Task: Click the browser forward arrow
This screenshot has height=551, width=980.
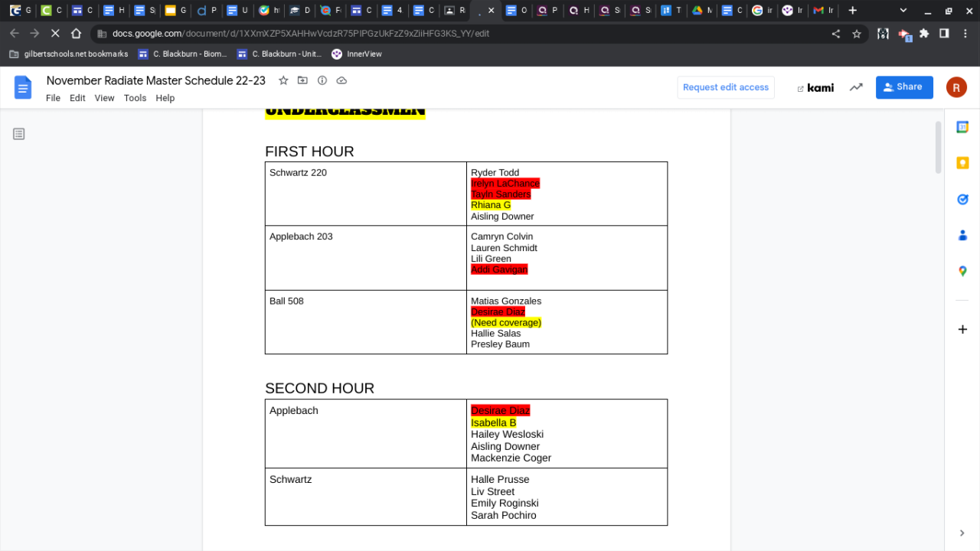Action: coord(34,34)
